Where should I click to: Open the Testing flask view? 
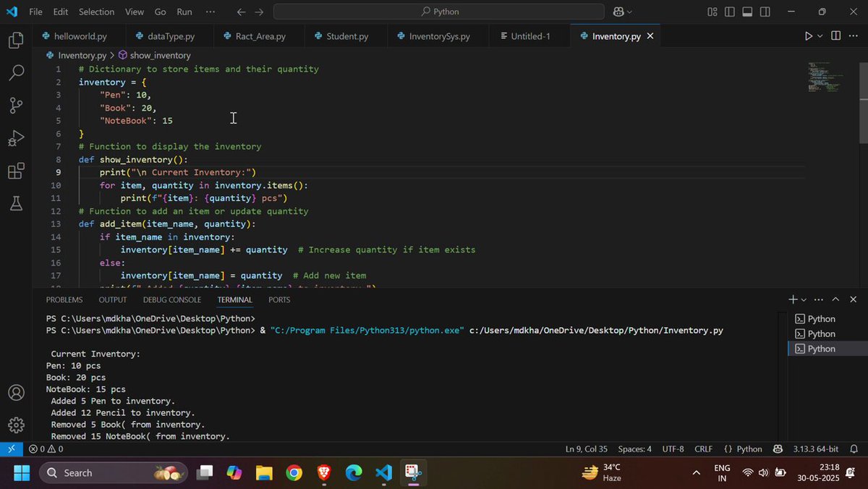tap(16, 204)
